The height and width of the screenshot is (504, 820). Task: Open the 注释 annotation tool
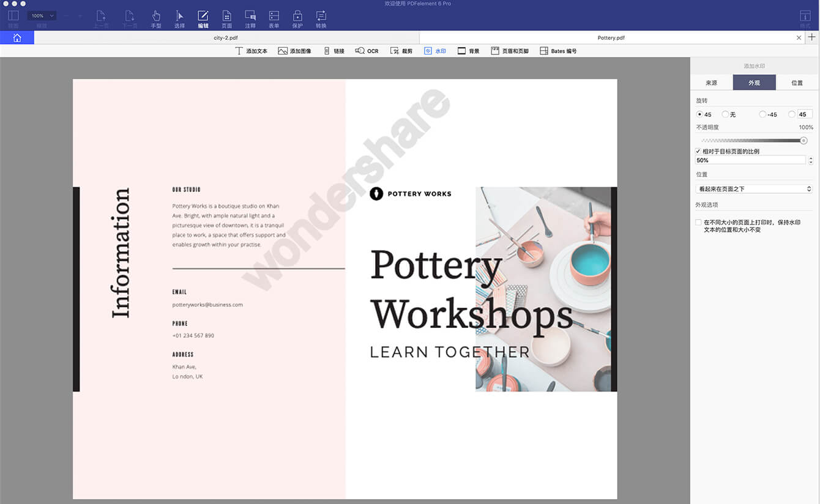(250, 19)
